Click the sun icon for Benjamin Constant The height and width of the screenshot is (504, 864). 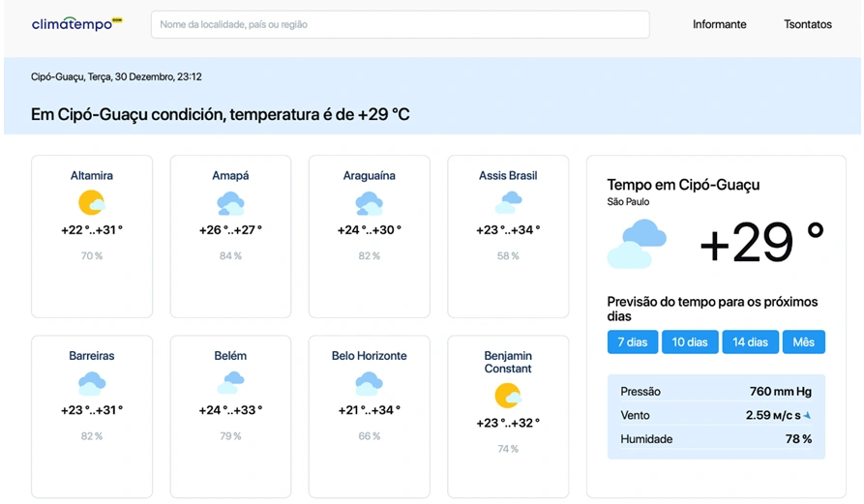[x=508, y=396]
